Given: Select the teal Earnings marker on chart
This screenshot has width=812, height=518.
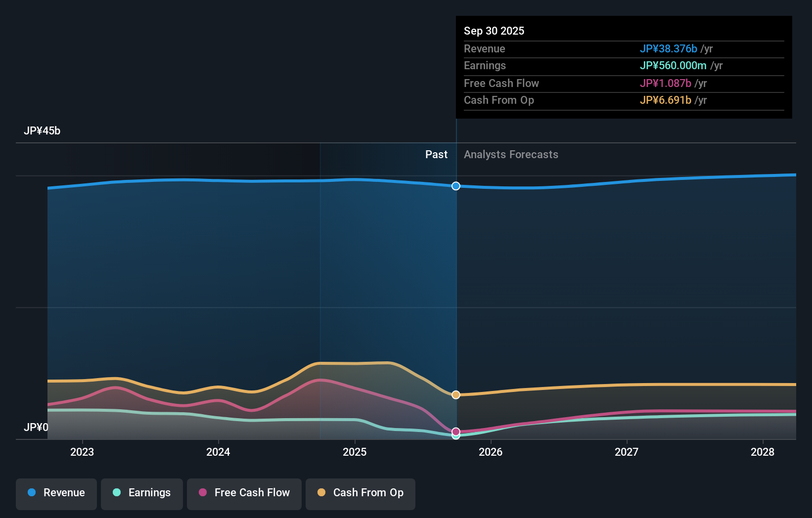Looking at the screenshot, I should pyautogui.click(x=455, y=435).
